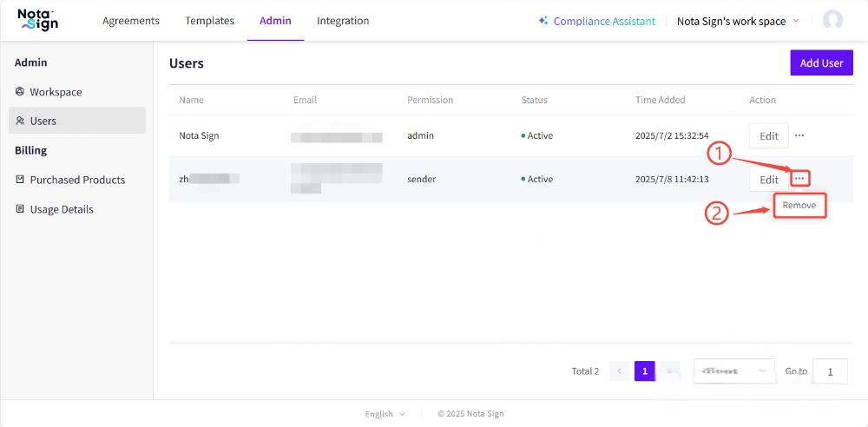Open the user avatar profile icon
This screenshot has height=427, width=868.
832,21
